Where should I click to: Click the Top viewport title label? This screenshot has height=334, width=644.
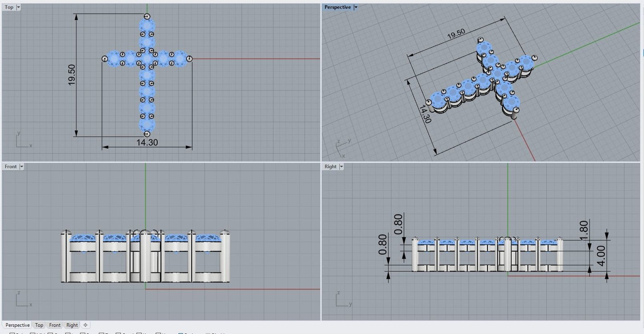9,8
